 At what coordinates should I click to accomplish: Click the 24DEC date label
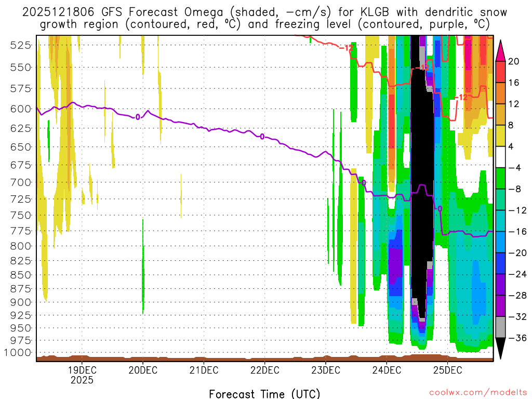click(x=387, y=370)
